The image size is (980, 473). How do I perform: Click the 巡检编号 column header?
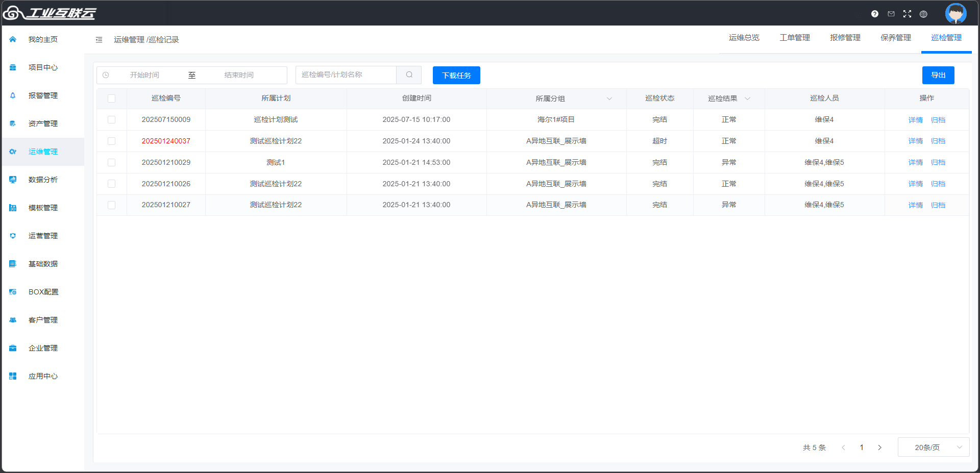166,98
